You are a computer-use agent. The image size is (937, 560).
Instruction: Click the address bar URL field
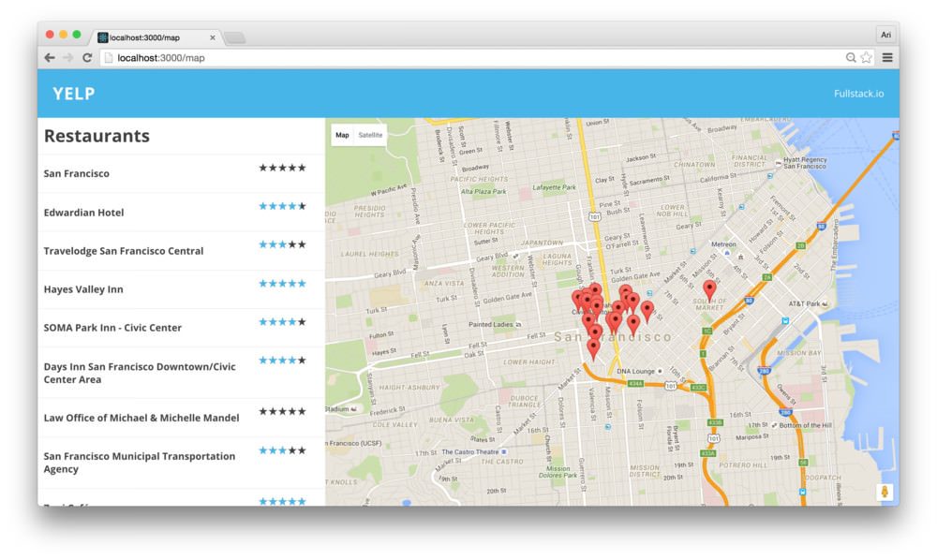[468, 58]
